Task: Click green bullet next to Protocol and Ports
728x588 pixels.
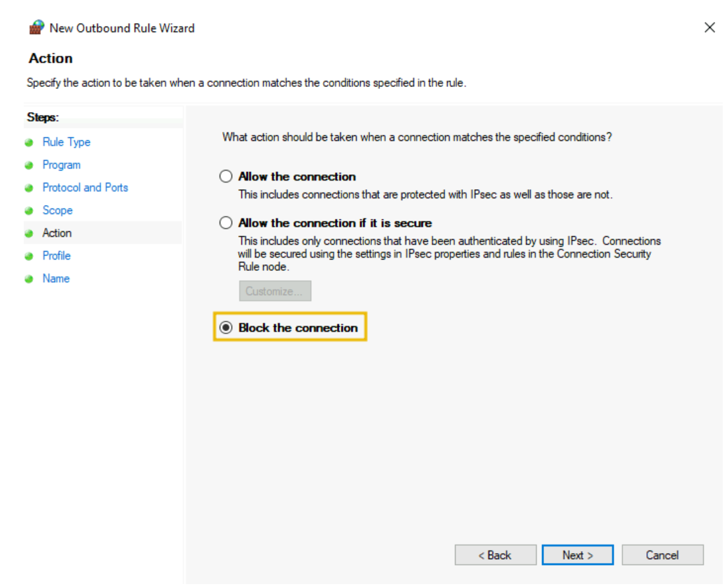Action: 28,188
